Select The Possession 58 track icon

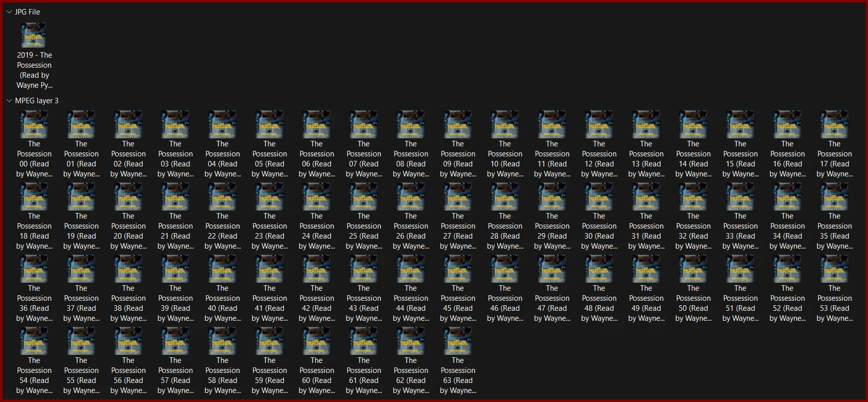click(x=222, y=341)
